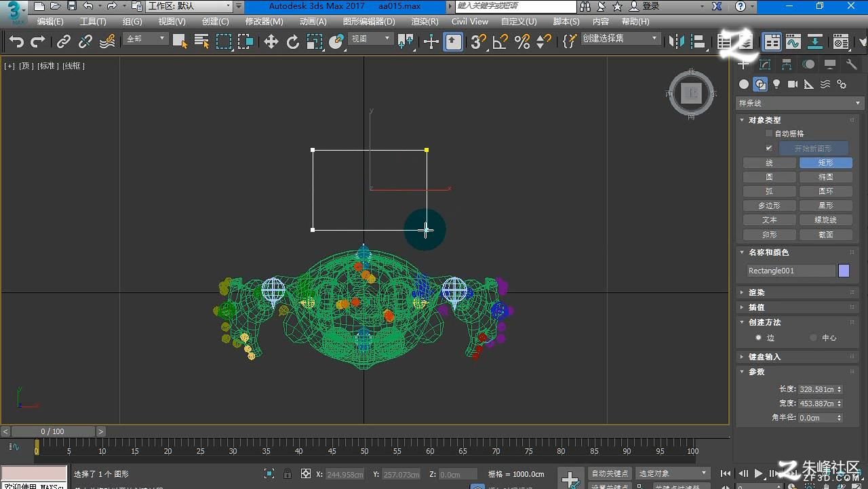Select Space Warps category icon
The image size is (868, 489).
pos(825,84)
